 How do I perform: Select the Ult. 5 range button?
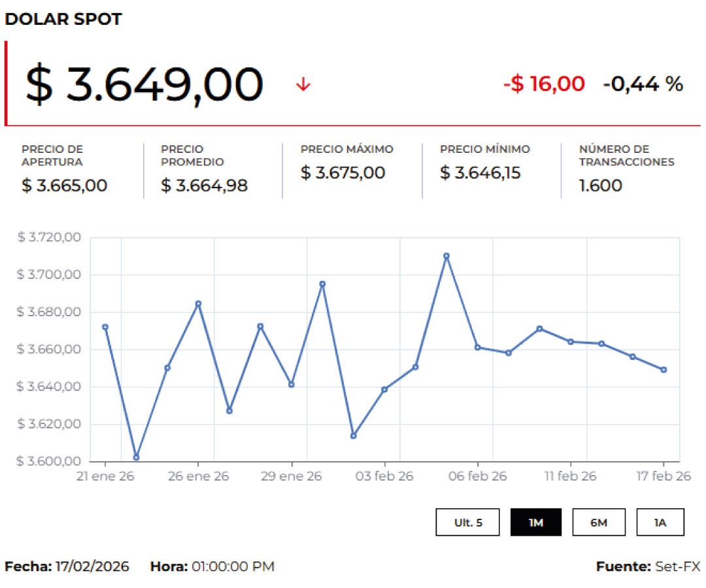coord(468,523)
